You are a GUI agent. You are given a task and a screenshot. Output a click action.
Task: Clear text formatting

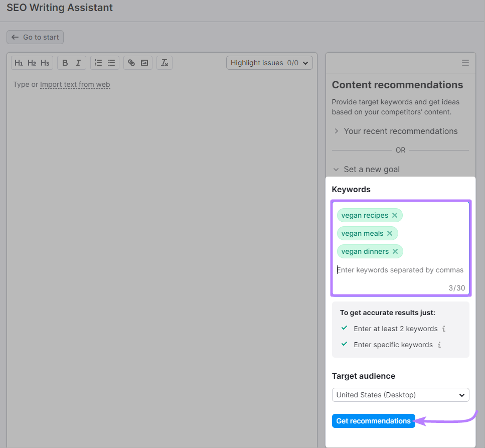point(164,62)
